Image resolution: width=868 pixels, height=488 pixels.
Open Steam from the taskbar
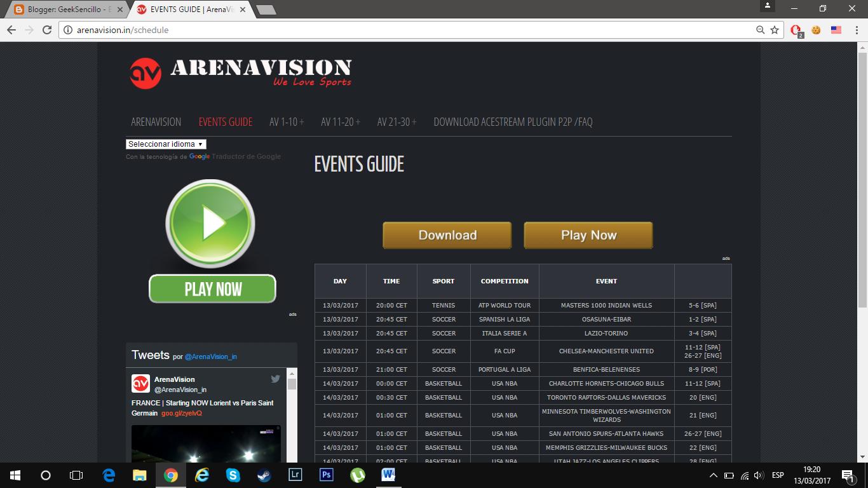pyautogui.click(x=264, y=475)
